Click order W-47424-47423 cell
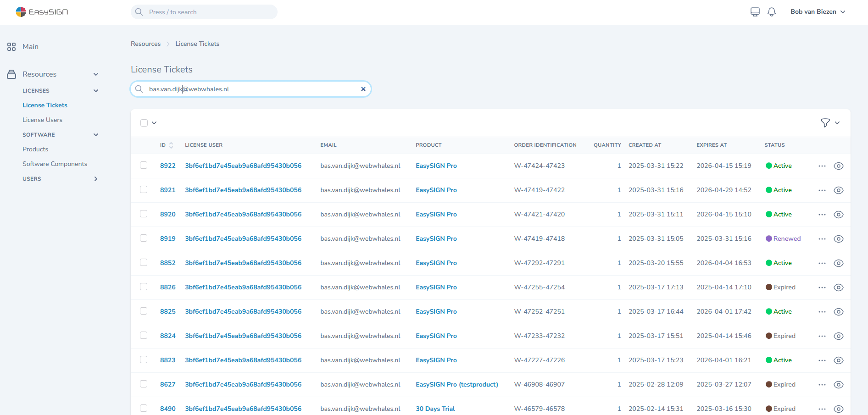 coord(540,166)
